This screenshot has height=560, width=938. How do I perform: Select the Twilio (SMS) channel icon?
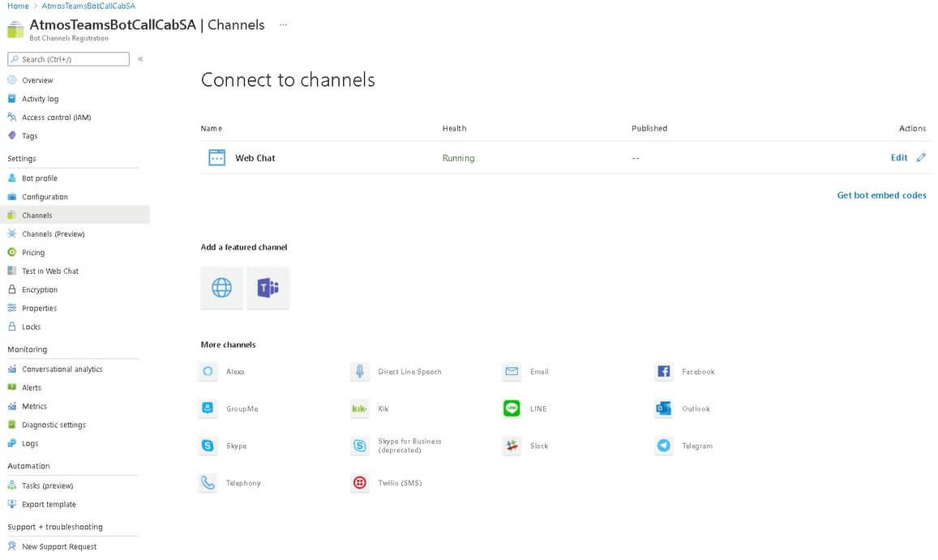point(359,483)
